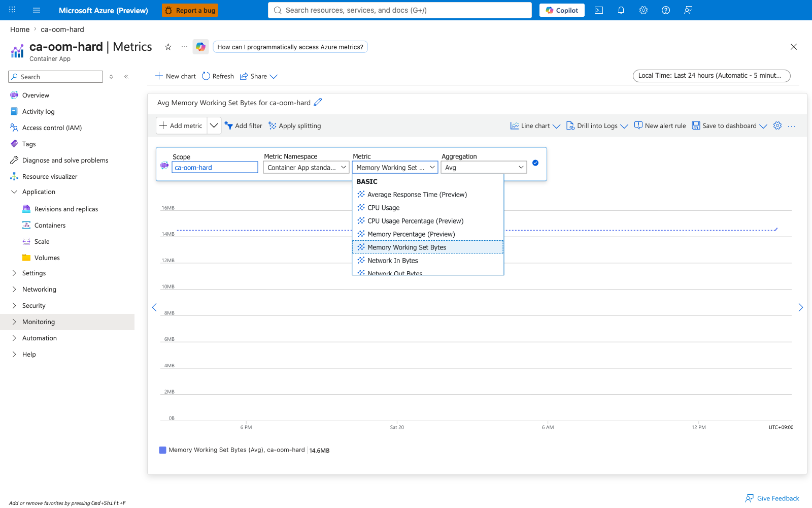Open the Drill into Logs dropdown
Screen dimensions: 812x508
click(597, 126)
